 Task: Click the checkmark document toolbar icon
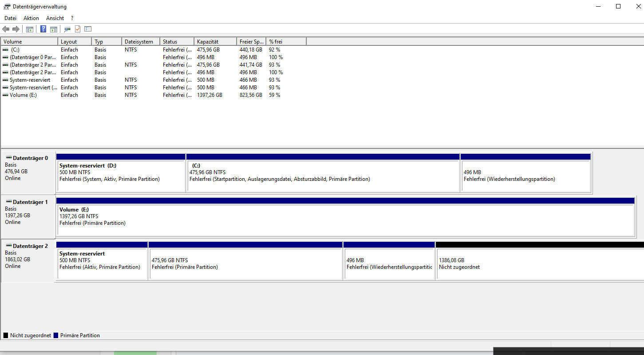[x=77, y=29]
